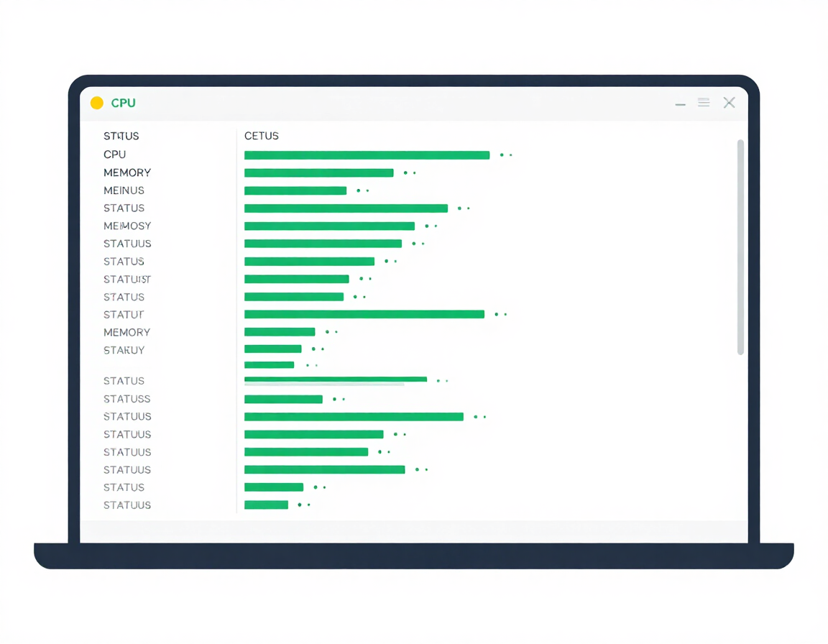Select the MEINUS row label
Viewport: 828px width, 644px height.
(x=124, y=190)
